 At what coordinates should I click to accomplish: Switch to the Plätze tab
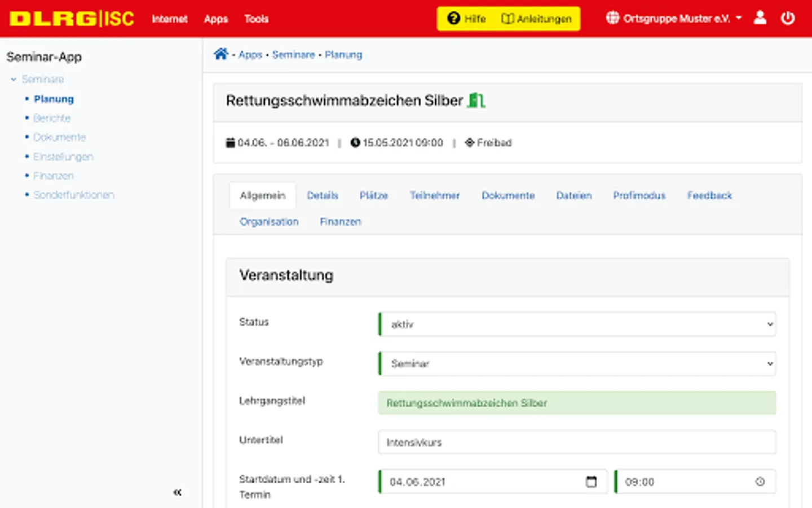(x=374, y=195)
